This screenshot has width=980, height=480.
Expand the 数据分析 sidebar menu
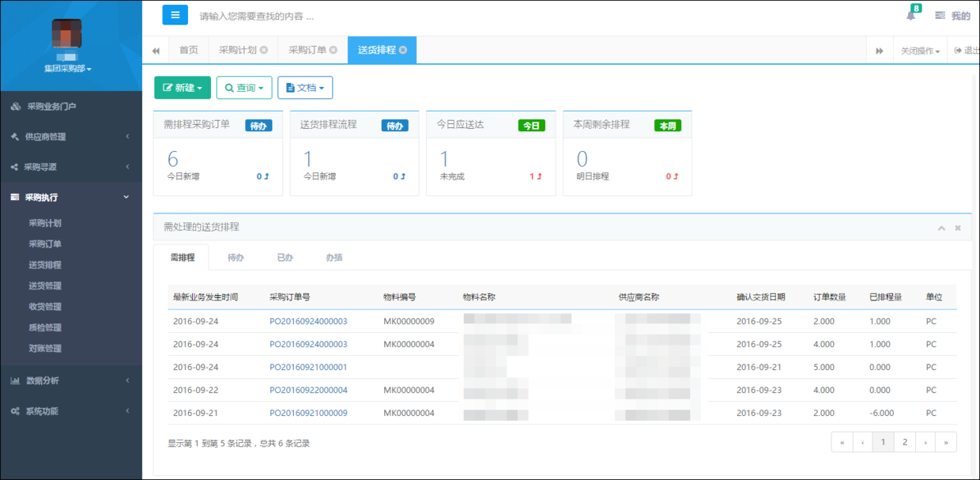tap(71, 380)
